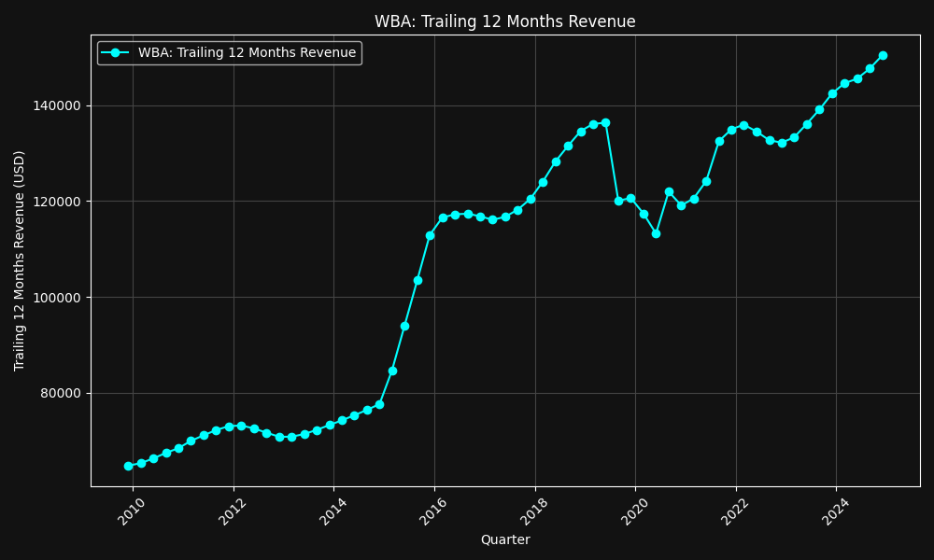Click x-axis tick 2024
934x560 pixels.
point(835,511)
